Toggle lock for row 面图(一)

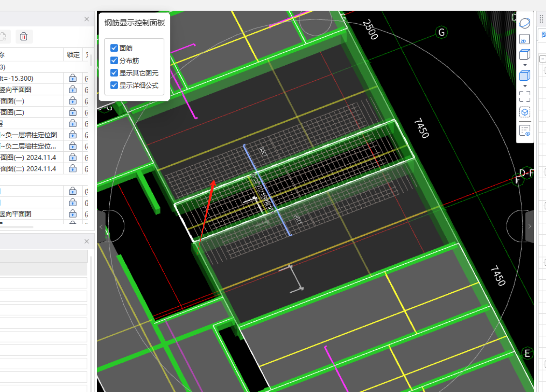[73, 101]
